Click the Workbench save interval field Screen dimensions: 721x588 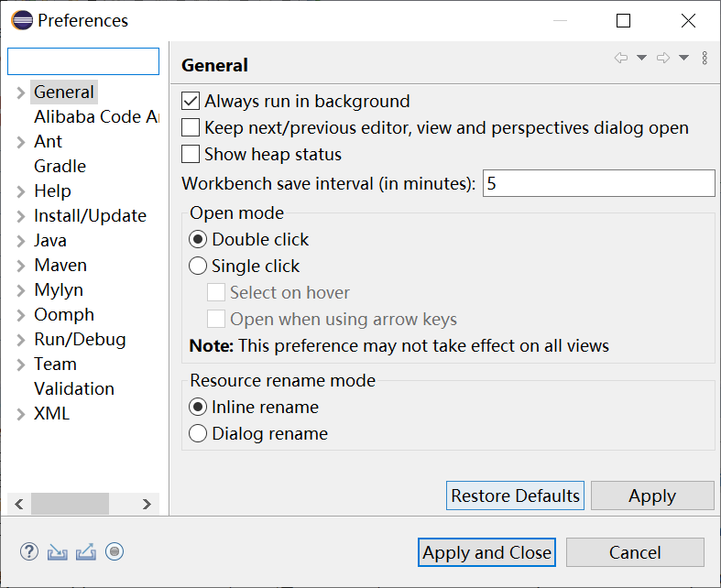point(597,183)
